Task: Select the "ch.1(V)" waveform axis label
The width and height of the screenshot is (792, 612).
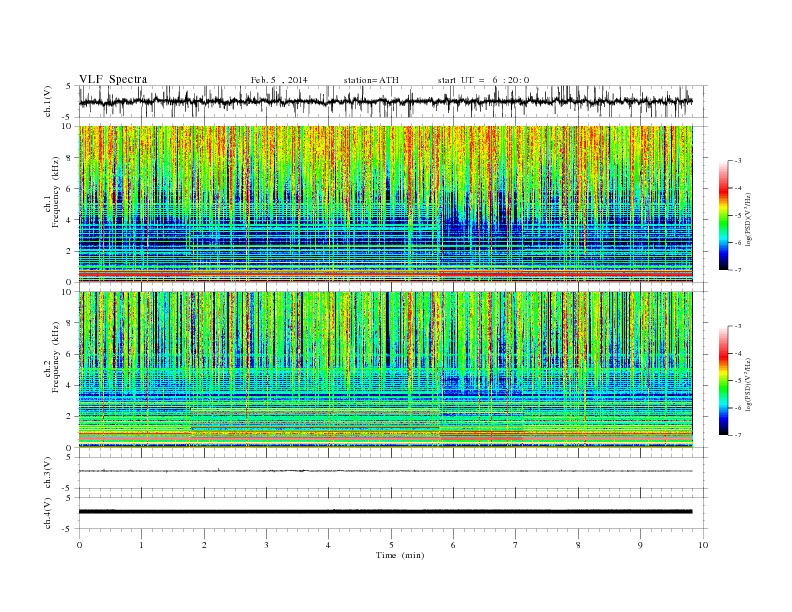Action: pyautogui.click(x=48, y=102)
